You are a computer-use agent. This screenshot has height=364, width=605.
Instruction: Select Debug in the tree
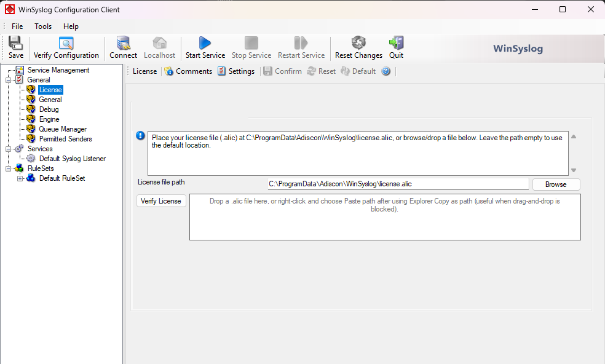pos(49,109)
